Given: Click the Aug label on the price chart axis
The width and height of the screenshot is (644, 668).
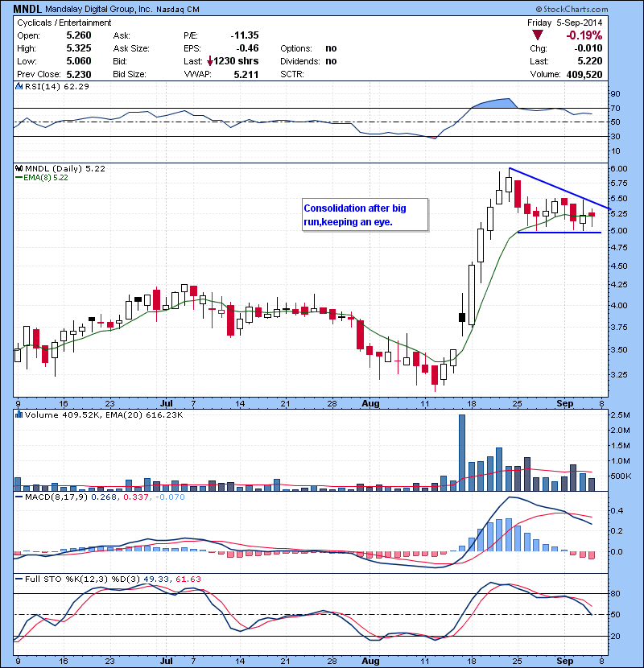Looking at the screenshot, I should [370, 403].
